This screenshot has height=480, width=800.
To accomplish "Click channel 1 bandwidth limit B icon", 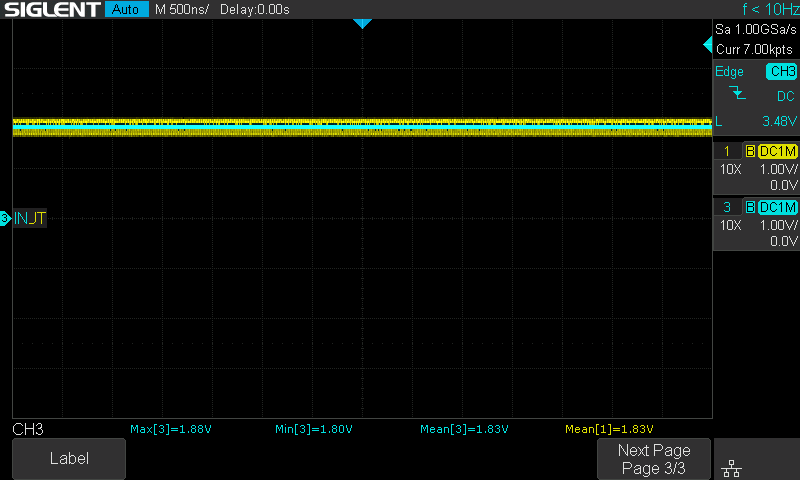I will point(750,151).
